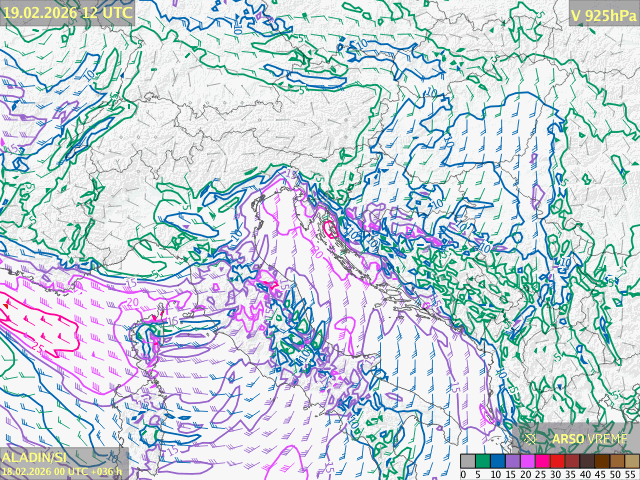The height and width of the screenshot is (480, 640).
Task: Select the dark brown 40 legend swatch
Action: click(x=587, y=462)
